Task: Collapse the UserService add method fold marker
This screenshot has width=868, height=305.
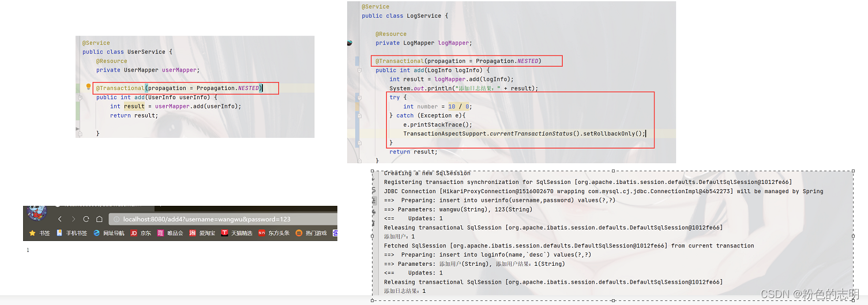Action: click(80, 97)
